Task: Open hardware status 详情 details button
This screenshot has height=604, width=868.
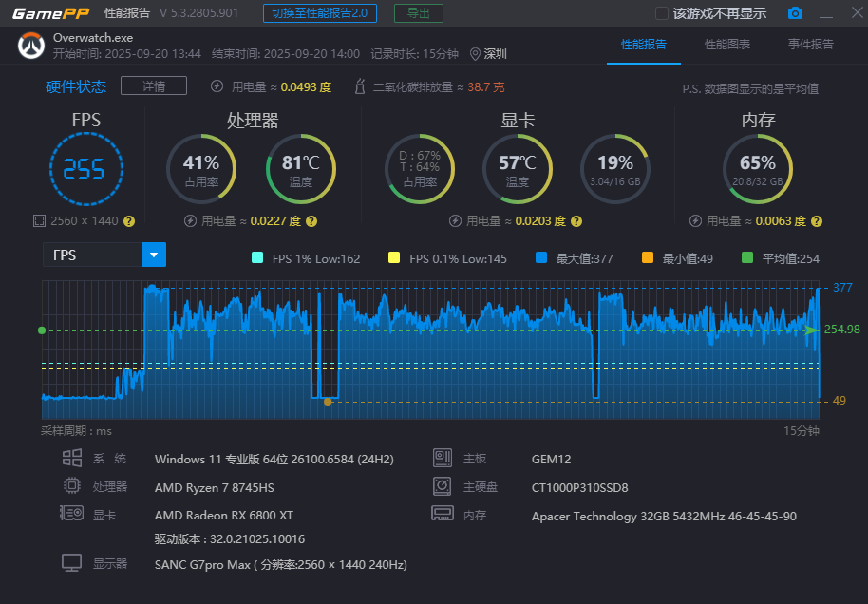Action: click(x=154, y=86)
